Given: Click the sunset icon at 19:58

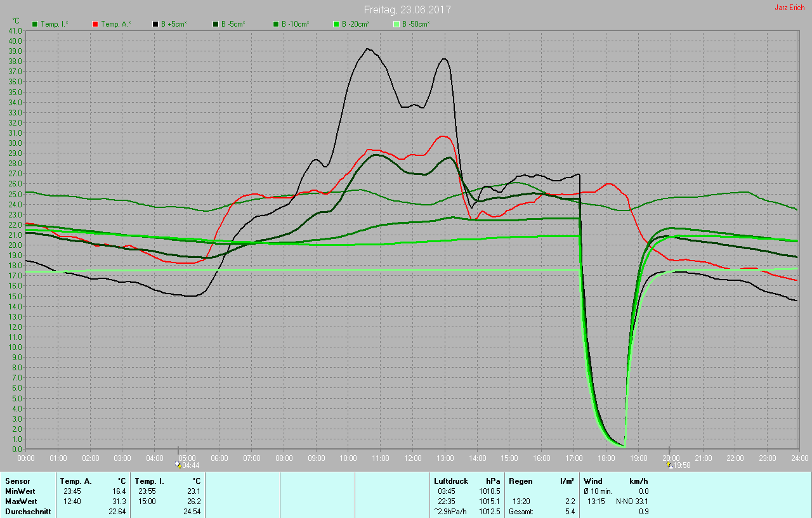Looking at the screenshot, I should coord(669,464).
